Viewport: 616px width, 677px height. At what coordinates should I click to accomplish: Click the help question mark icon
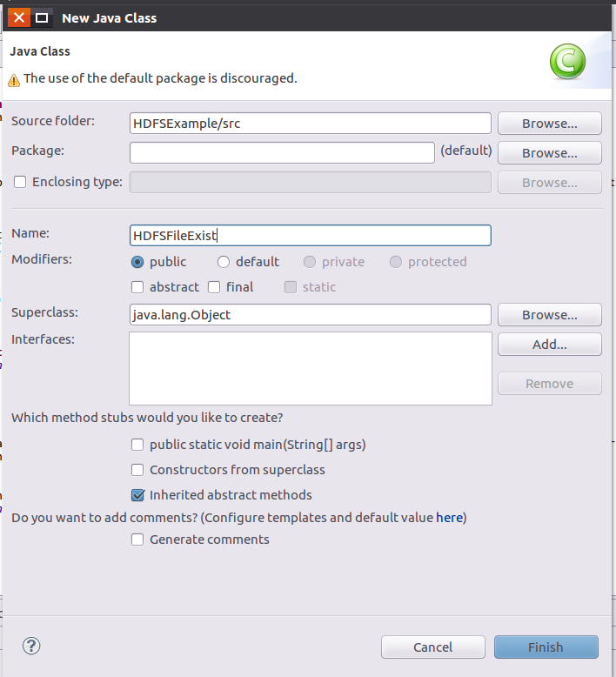[31, 646]
